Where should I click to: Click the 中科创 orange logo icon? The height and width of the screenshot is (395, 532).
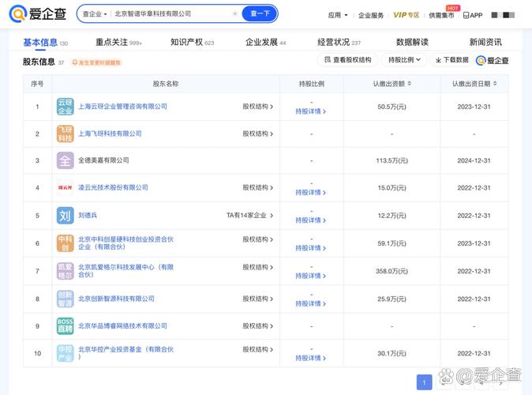[x=66, y=243]
